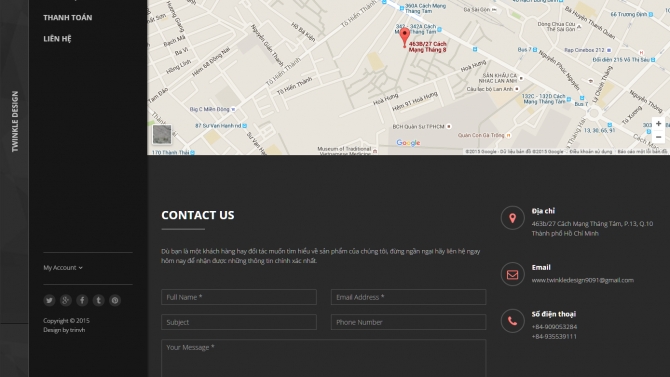Focus the Full Name field
The height and width of the screenshot is (377, 670).
click(x=239, y=297)
